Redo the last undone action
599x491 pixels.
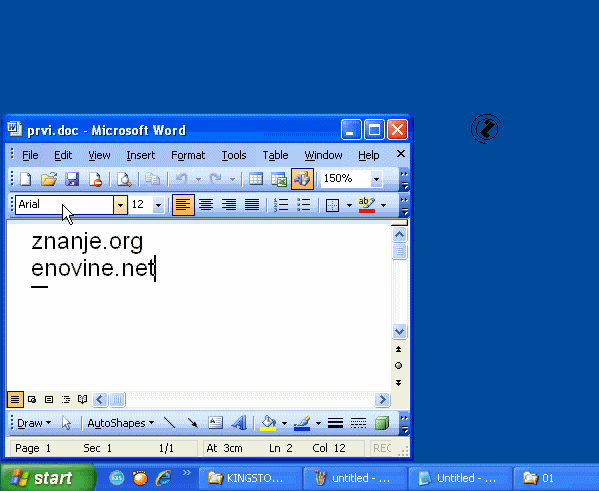216,179
